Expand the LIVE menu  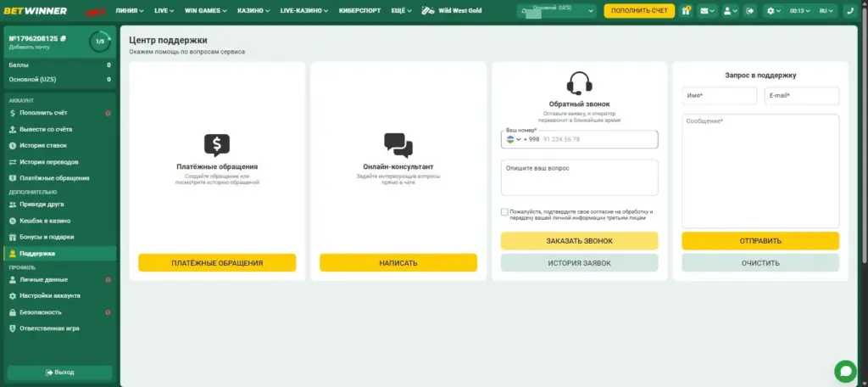click(164, 10)
